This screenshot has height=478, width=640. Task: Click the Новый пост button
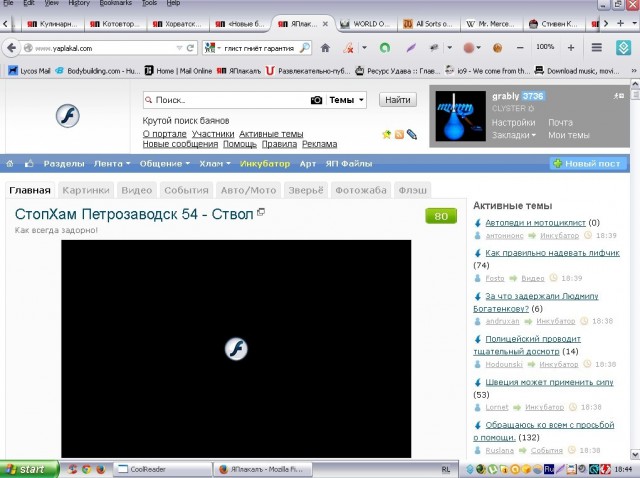[586, 164]
